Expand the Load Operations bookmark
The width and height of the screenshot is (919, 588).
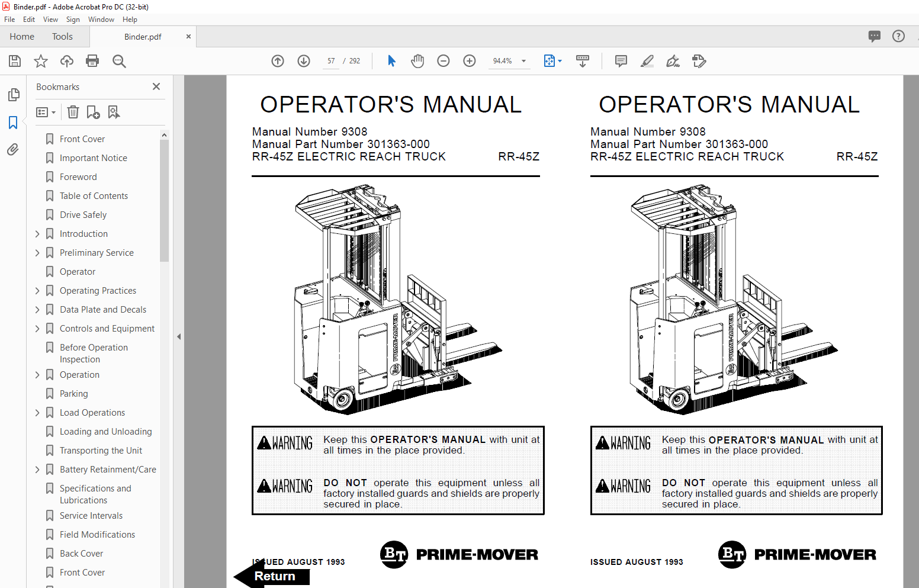(37, 413)
